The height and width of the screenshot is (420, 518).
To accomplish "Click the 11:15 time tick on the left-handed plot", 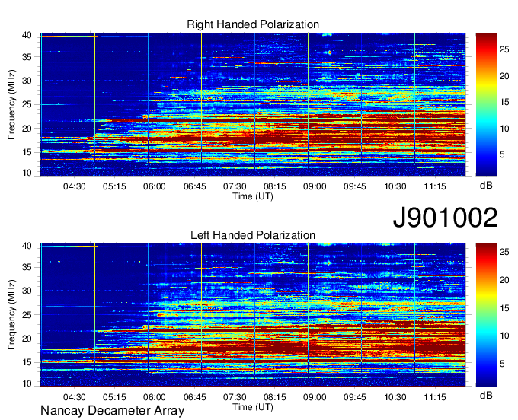I will 435,397.
